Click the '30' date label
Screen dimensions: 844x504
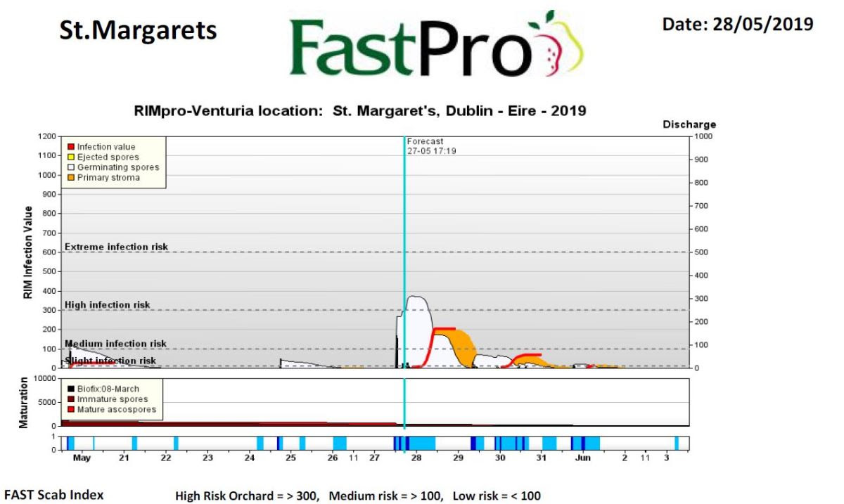click(x=500, y=458)
